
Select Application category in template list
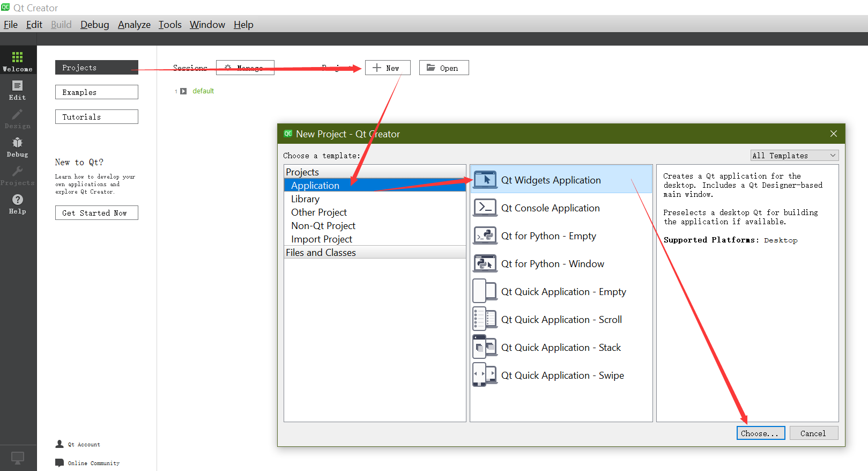click(375, 185)
